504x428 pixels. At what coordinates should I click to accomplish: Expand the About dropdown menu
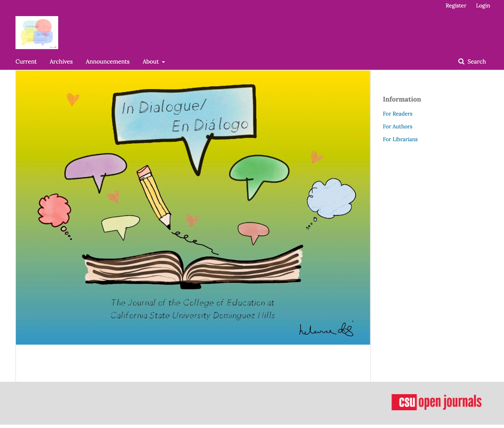[x=154, y=62]
